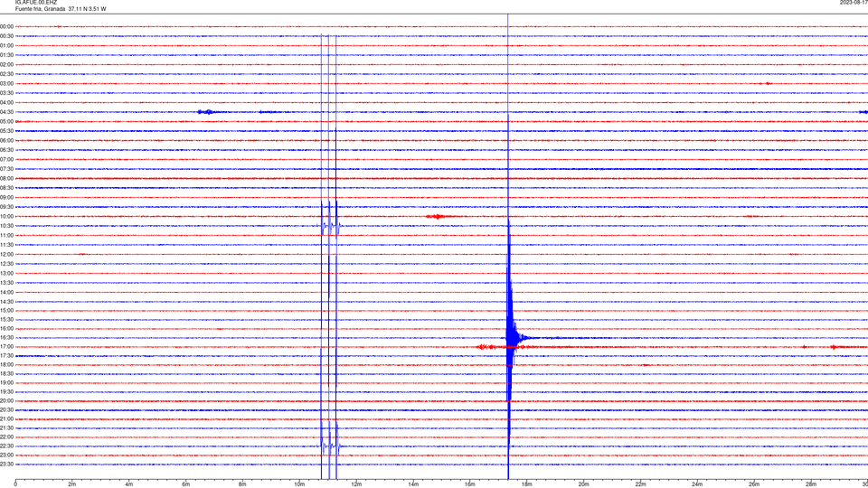The image size is (868, 488).
Task: Click the 28m tick label on minute axis
Action: (x=811, y=484)
